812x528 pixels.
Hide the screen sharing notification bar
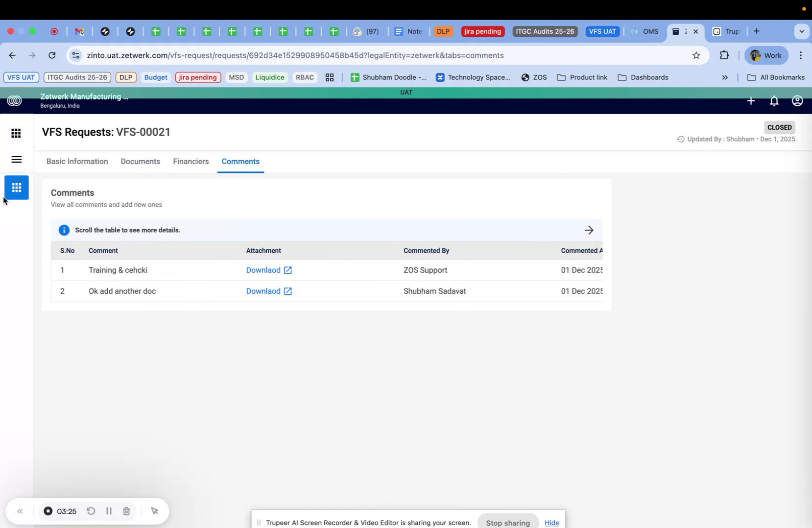(x=552, y=523)
